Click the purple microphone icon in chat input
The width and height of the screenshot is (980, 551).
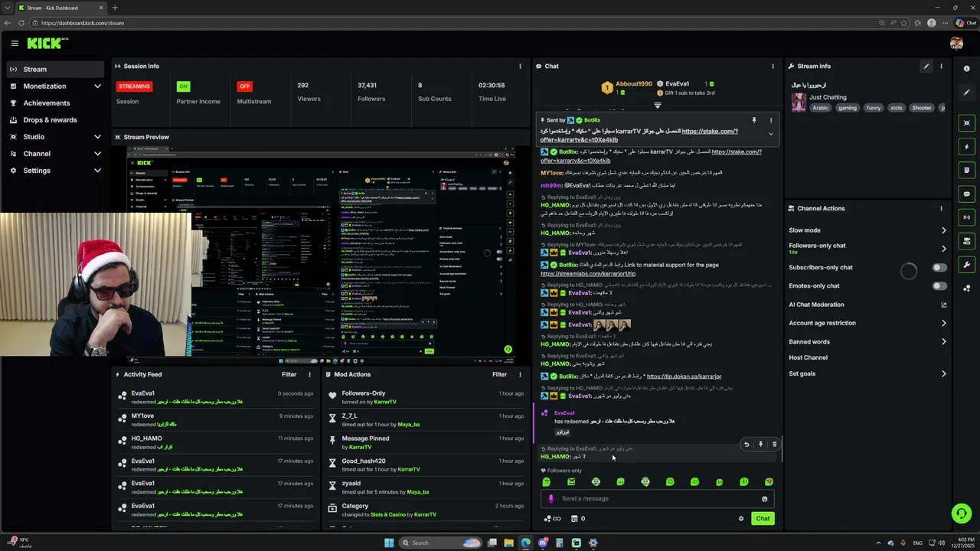550,499
